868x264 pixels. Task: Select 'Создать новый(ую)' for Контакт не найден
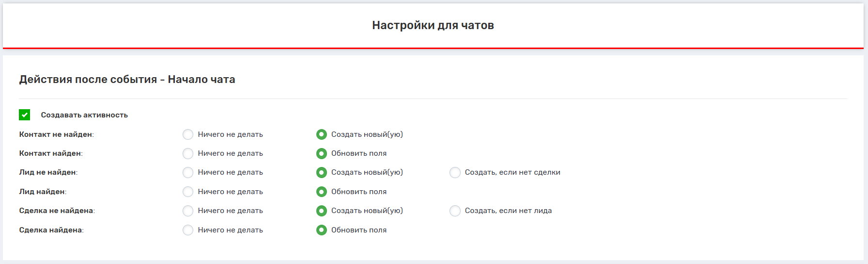[322, 134]
